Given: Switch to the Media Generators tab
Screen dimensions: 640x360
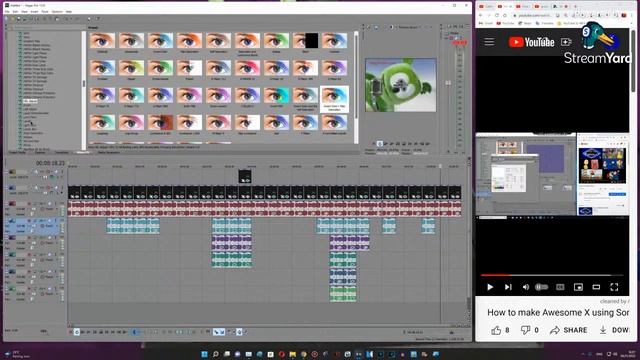Looking at the screenshot, I should pos(109,153).
